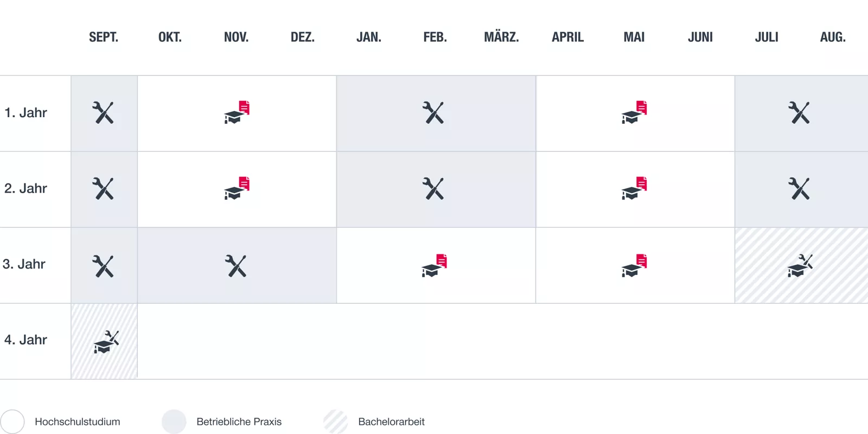Click the Bachelorarbeit icon in 3. Jahr July–August

[x=800, y=265]
